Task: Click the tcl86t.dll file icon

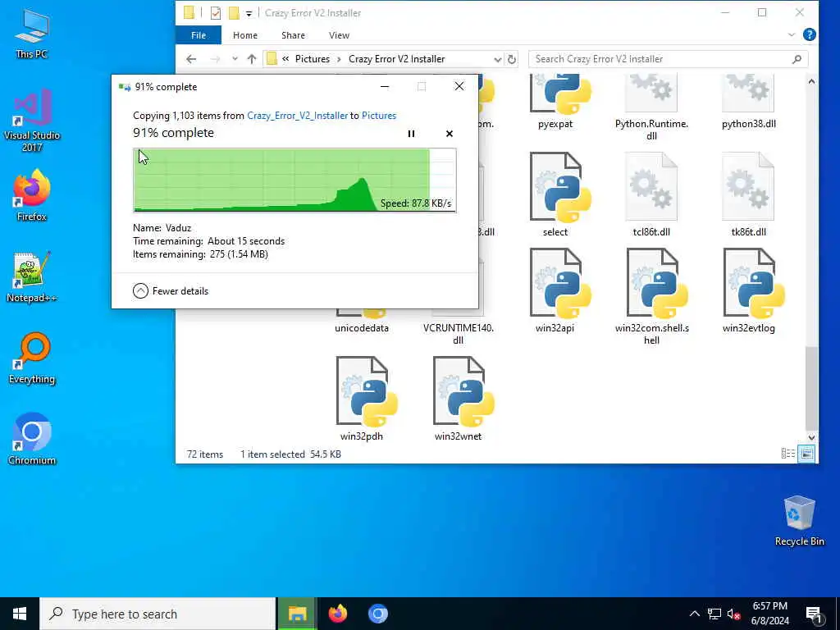Action: click(651, 186)
